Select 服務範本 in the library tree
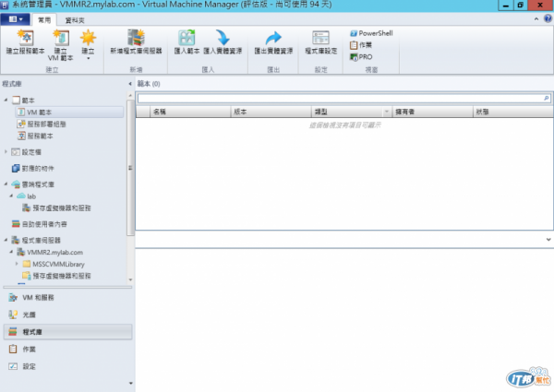 pyautogui.click(x=35, y=136)
